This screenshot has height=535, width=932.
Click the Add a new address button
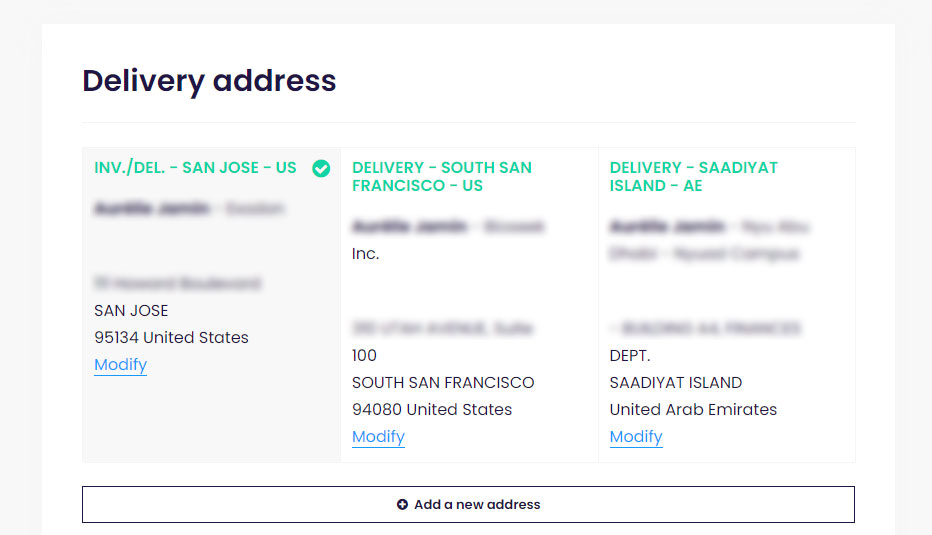468,505
